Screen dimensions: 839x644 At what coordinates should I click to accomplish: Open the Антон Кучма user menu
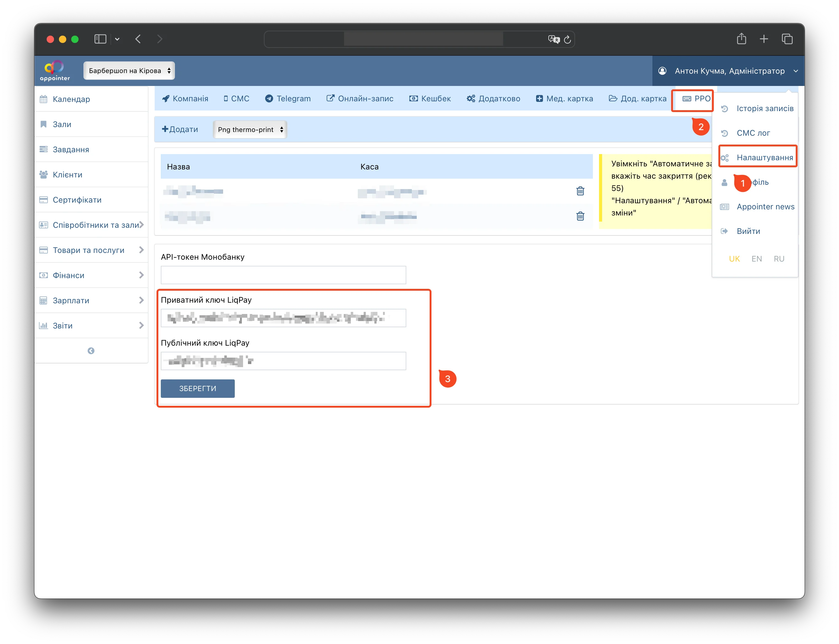click(728, 71)
